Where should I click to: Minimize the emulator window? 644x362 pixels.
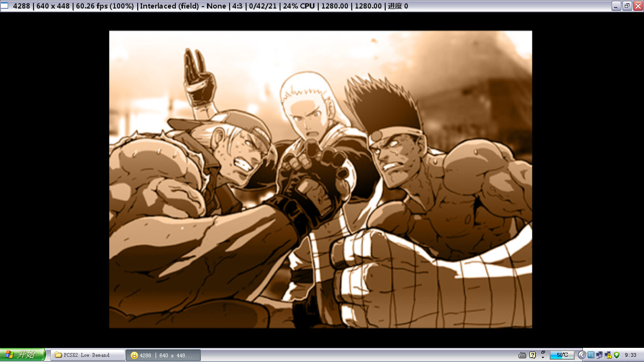(616, 6)
